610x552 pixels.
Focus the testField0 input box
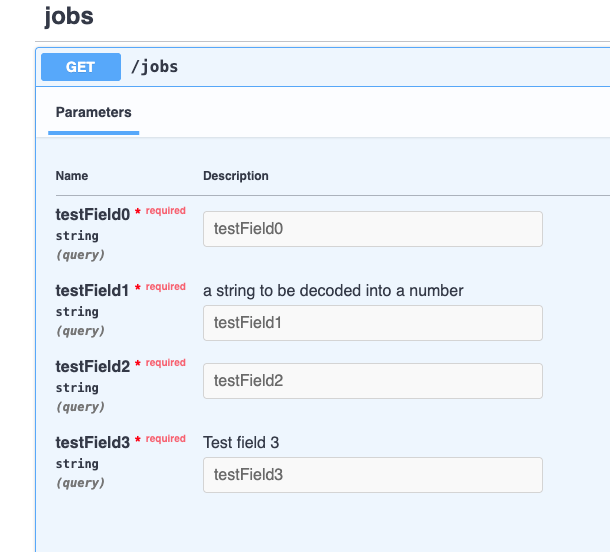(372, 229)
